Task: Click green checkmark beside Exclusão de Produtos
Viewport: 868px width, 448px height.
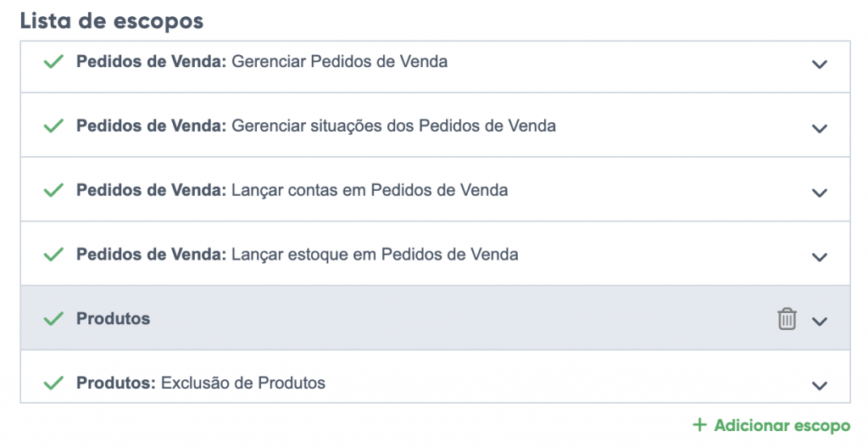Action: pyautogui.click(x=53, y=383)
